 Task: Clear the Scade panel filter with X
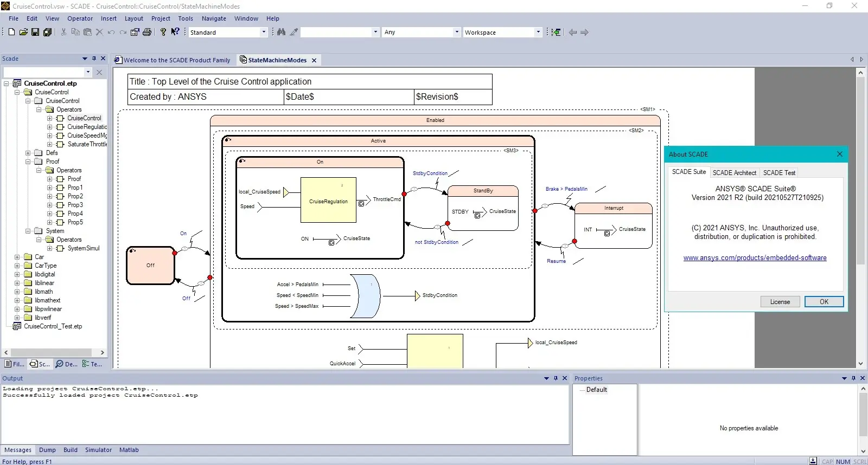[99, 72]
